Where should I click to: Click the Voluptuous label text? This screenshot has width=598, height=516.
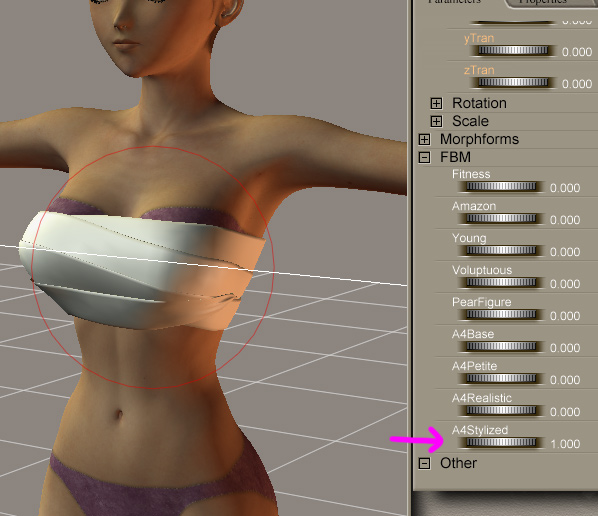click(x=482, y=270)
